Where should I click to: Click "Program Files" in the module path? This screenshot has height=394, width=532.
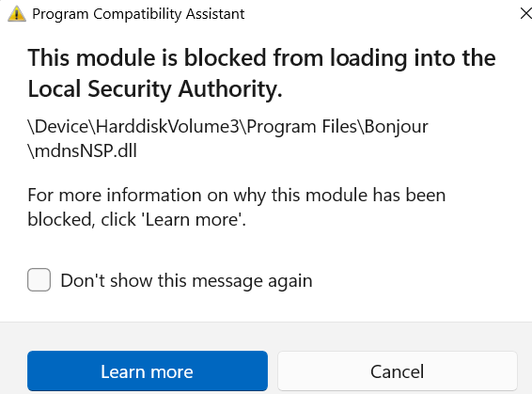302,127
